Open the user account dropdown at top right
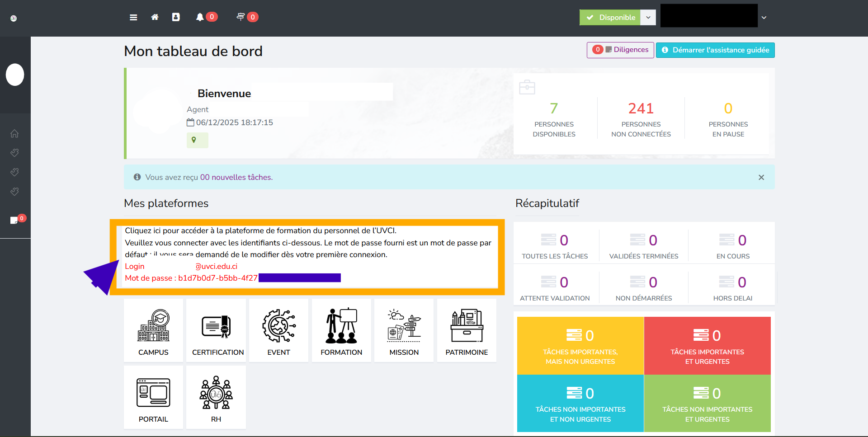 pos(764,17)
